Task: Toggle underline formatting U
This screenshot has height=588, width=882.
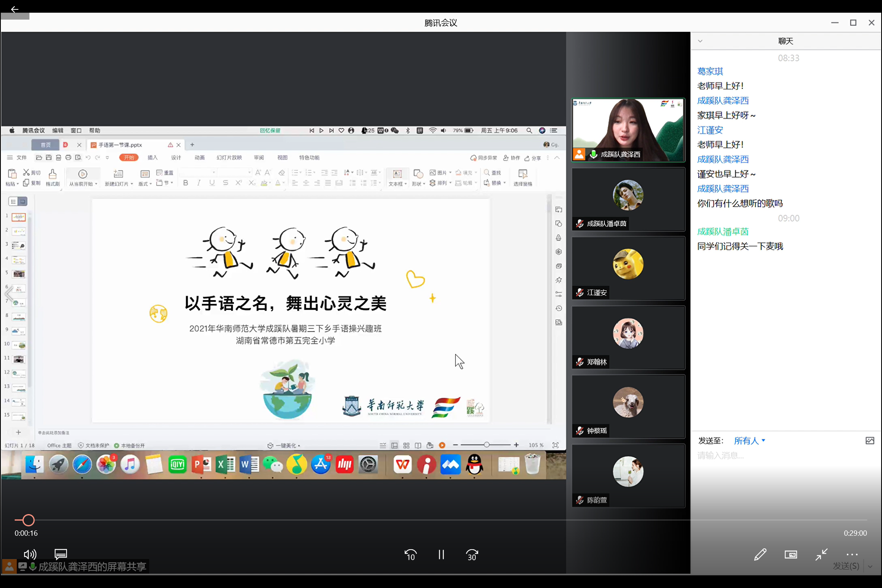Action: (x=212, y=183)
